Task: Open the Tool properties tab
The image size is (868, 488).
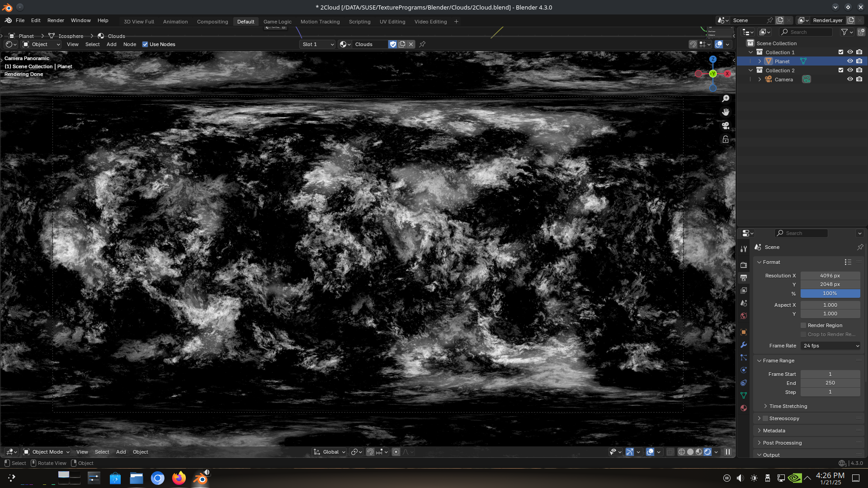Action: 744,249
